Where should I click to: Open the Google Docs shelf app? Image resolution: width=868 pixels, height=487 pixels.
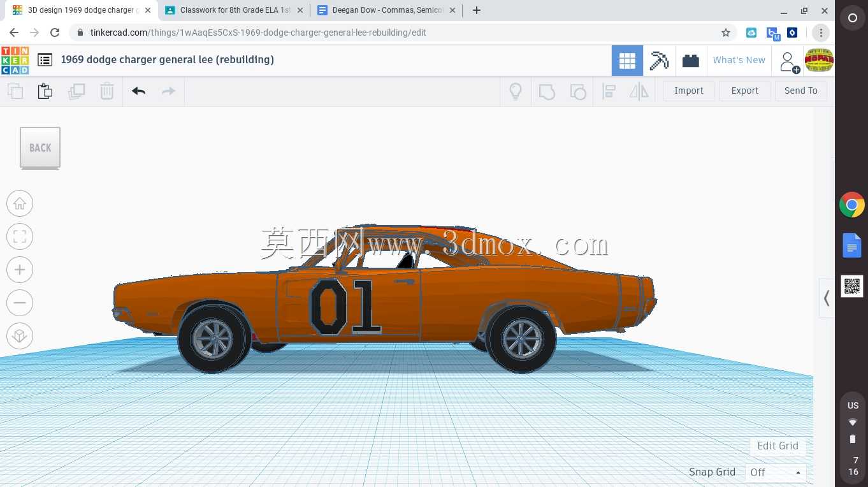(852, 245)
